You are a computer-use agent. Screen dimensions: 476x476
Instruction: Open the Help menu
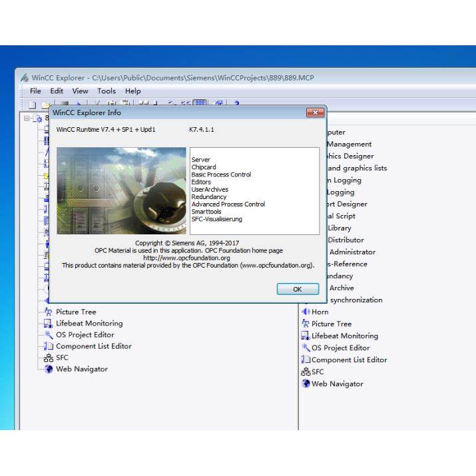(x=133, y=91)
